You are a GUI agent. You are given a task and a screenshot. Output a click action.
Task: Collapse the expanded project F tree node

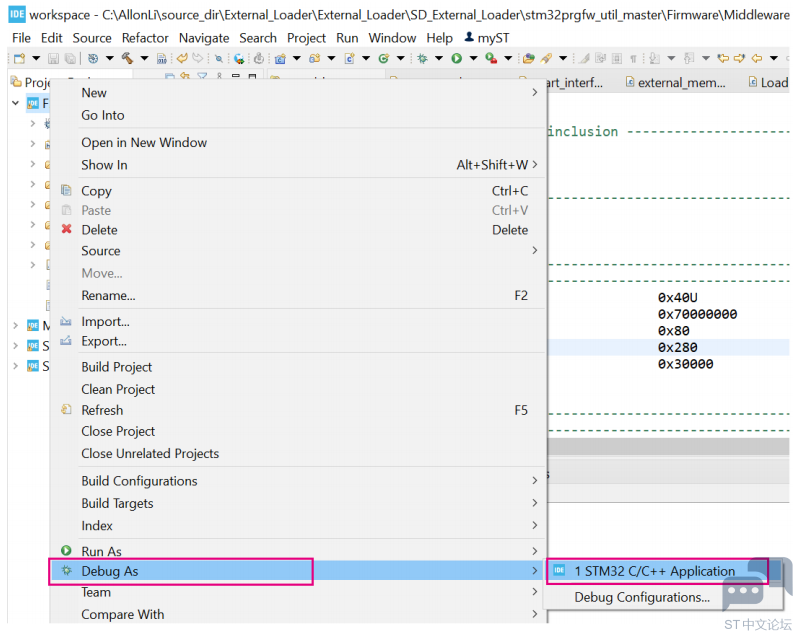click(x=16, y=103)
